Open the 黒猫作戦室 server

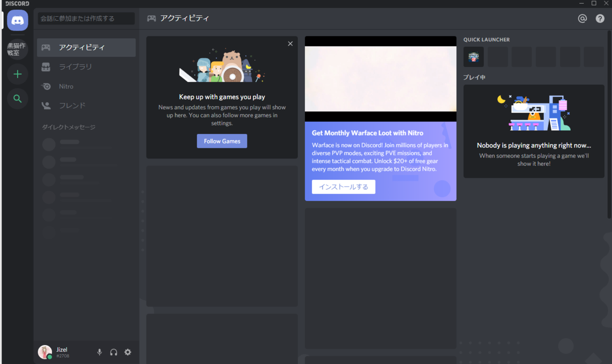click(18, 49)
